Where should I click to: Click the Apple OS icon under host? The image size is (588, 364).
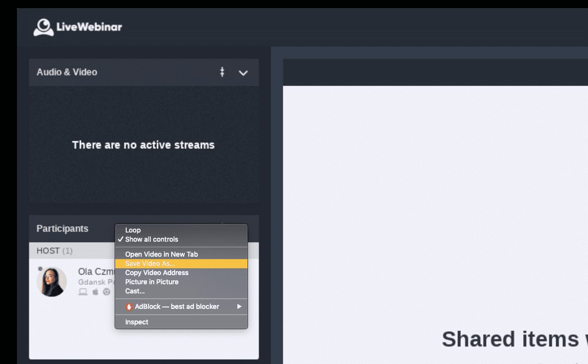[x=95, y=292]
